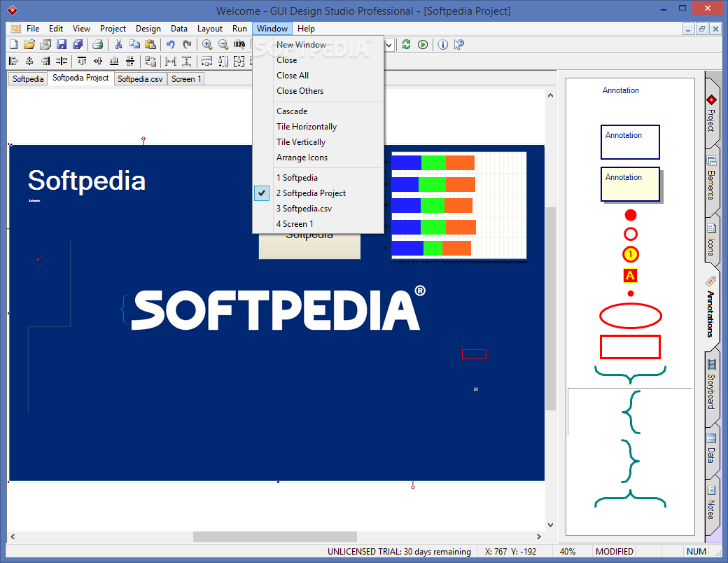Screen dimensions: 728x563
Task: Select the yellow numbered circle annotation
Action: [x=630, y=254]
